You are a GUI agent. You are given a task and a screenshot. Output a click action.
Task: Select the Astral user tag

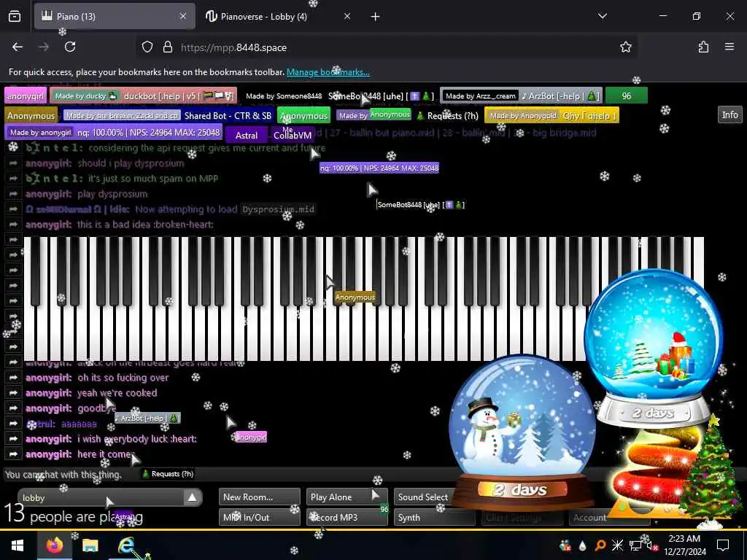(x=247, y=135)
